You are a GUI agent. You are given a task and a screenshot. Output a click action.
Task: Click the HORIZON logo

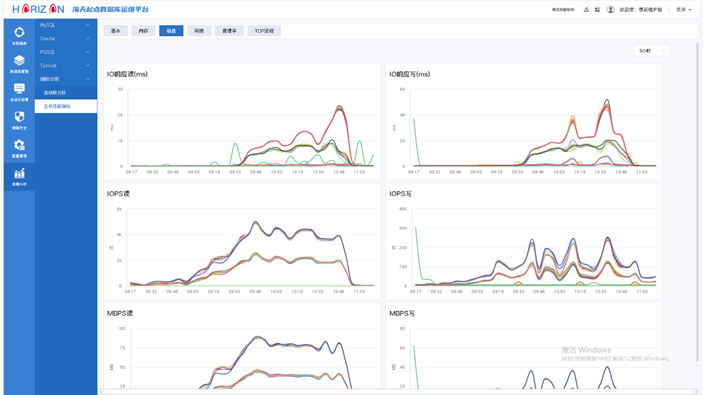coord(38,9)
